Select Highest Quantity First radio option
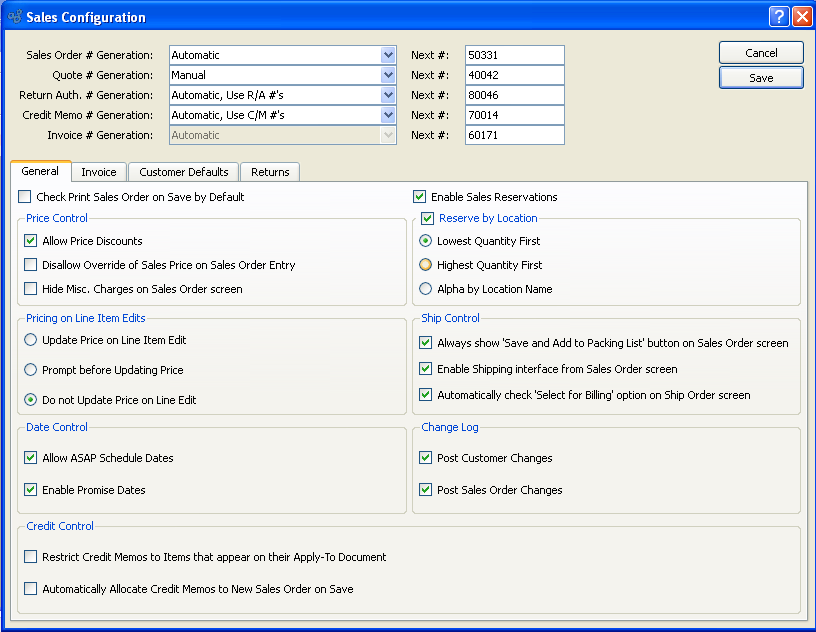 [x=426, y=265]
